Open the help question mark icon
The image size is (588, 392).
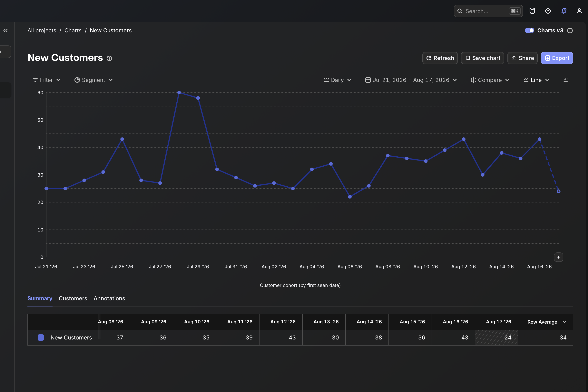tap(548, 11)
